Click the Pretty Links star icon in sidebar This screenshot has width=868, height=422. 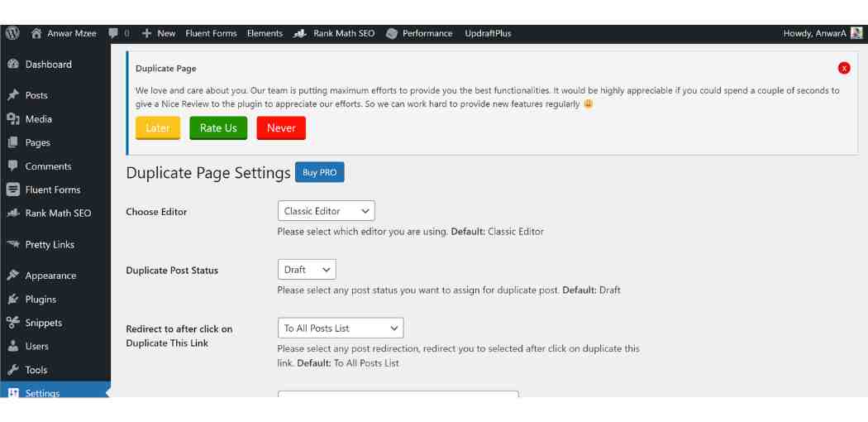coord(13,244)
